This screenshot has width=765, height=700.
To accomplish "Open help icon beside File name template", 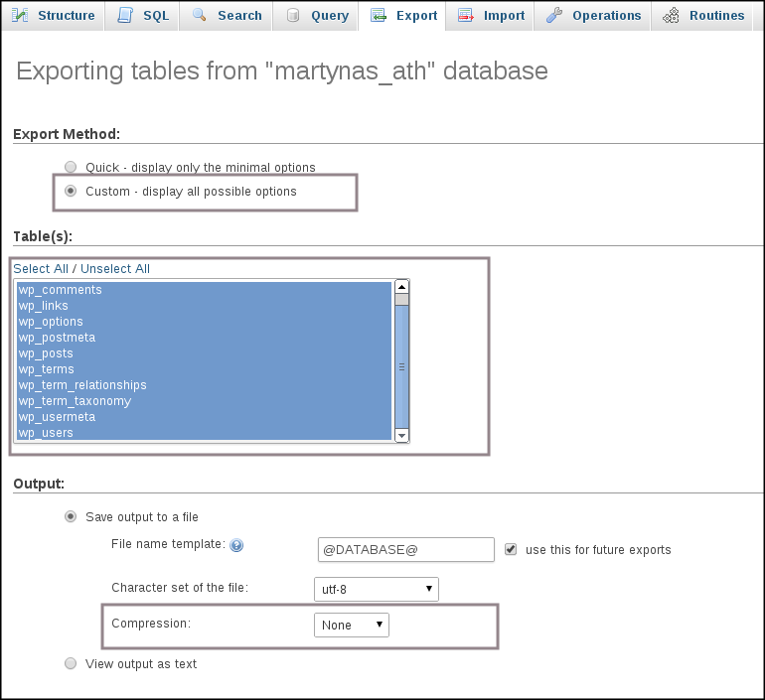I will [x=236, y=545].
